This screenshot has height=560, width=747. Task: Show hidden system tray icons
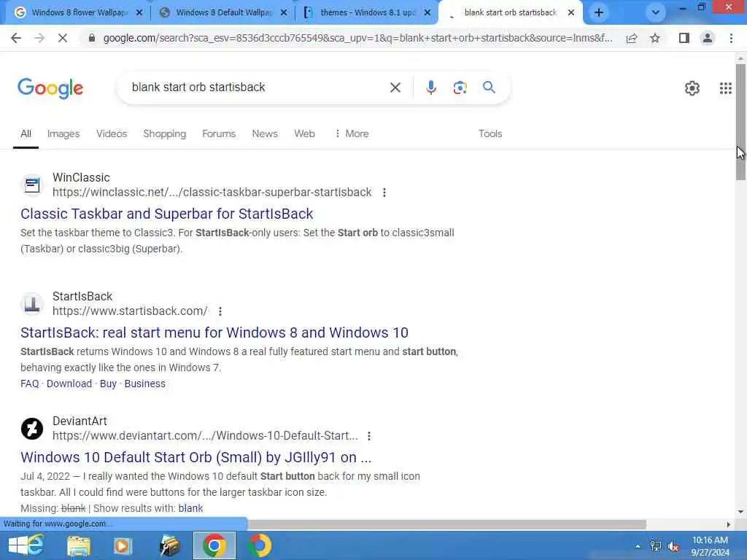638,546
